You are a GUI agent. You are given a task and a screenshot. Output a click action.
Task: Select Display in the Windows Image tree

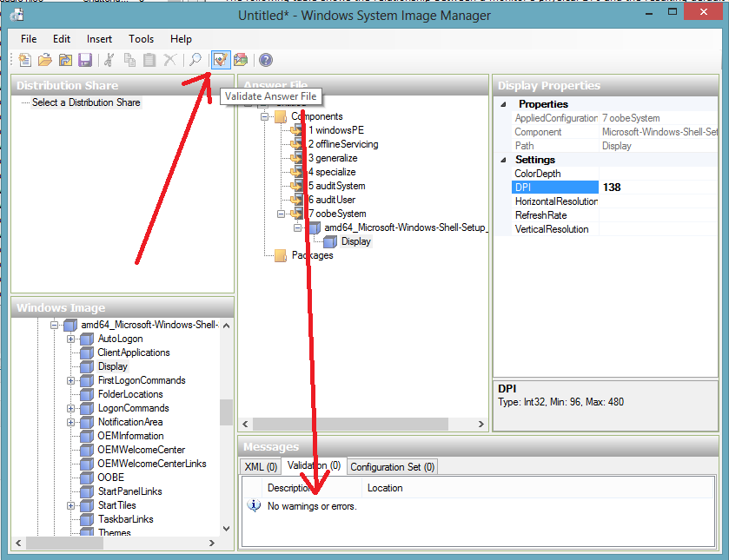(x=112, y=366)
